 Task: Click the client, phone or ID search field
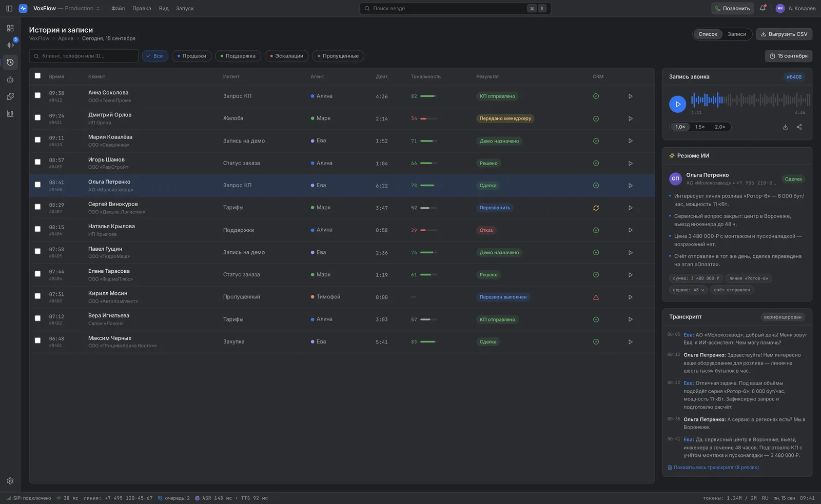point(84,56)
